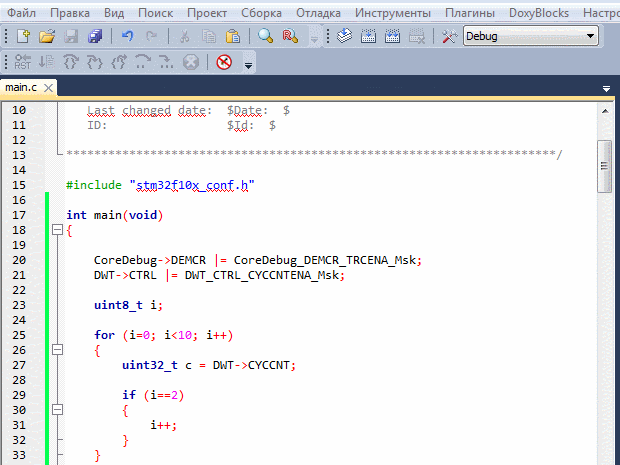Open the debugger toolbar overflow arrow
This screenshot has width=620, height=465.
coord(248,64)
